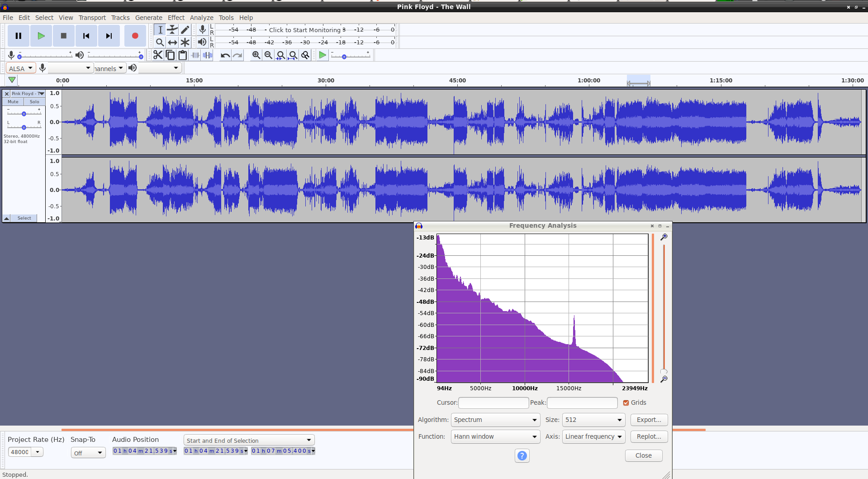Image resolution: width=868 pixels, height=479 pixels.
Task: Click the playback meter speaker icon
Action: tap(203, 42)
